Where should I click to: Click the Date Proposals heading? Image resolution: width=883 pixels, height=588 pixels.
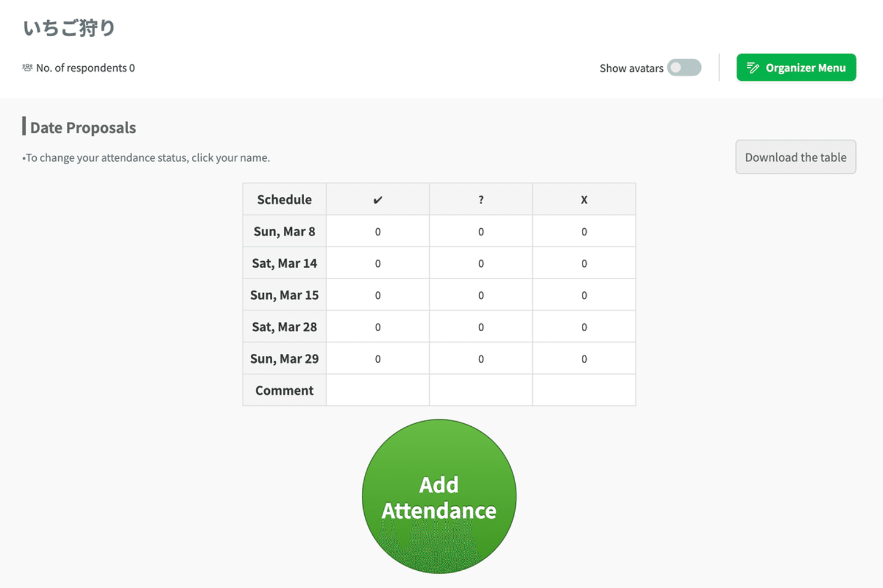83,128
